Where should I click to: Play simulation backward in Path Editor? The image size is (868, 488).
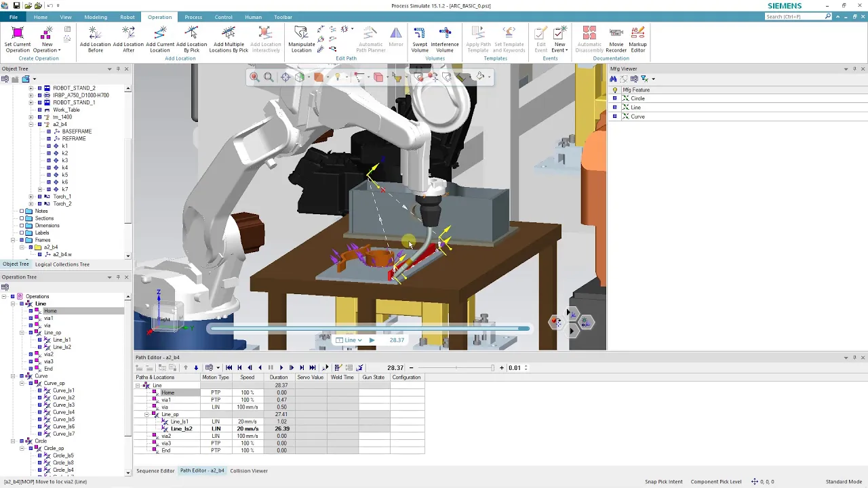(260, 368)
